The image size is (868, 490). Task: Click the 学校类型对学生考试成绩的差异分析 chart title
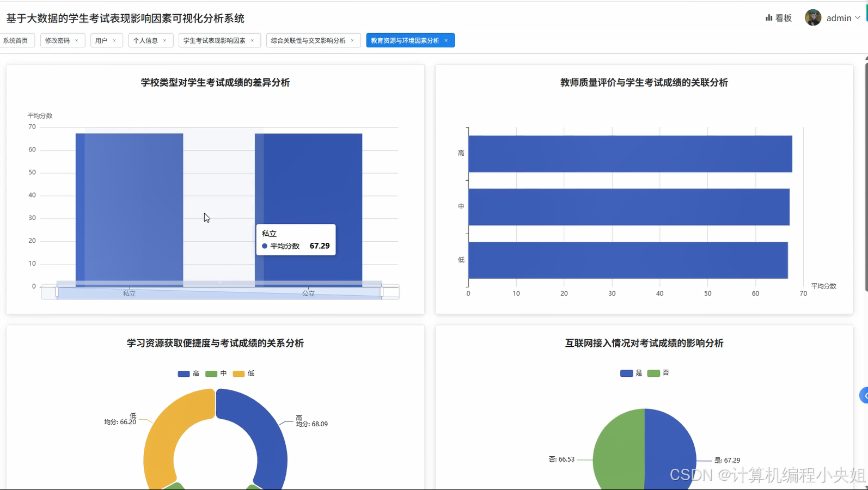click(215, 83)
